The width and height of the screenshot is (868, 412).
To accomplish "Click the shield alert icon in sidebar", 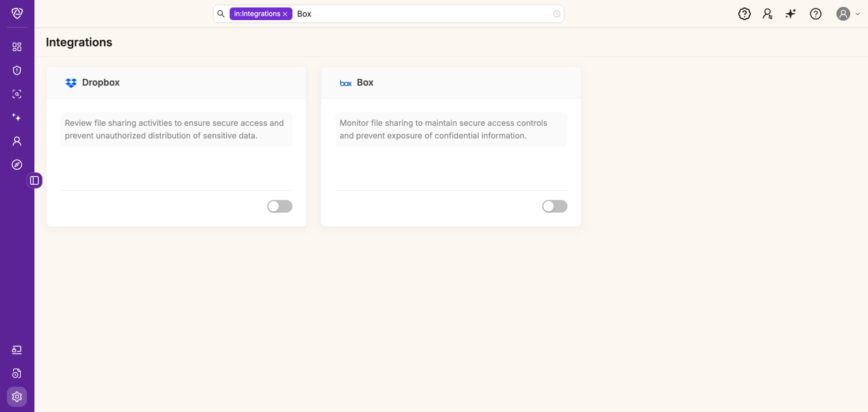I will 17,71.
